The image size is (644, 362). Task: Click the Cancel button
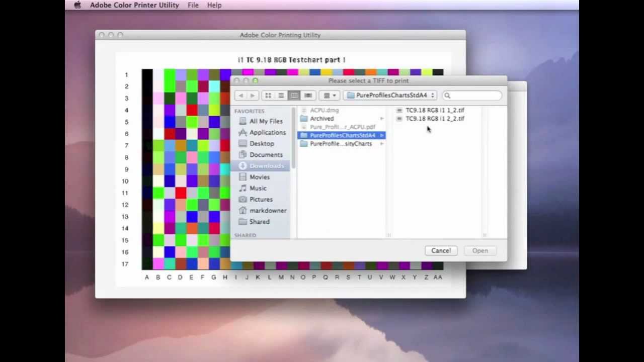point(441,250)
